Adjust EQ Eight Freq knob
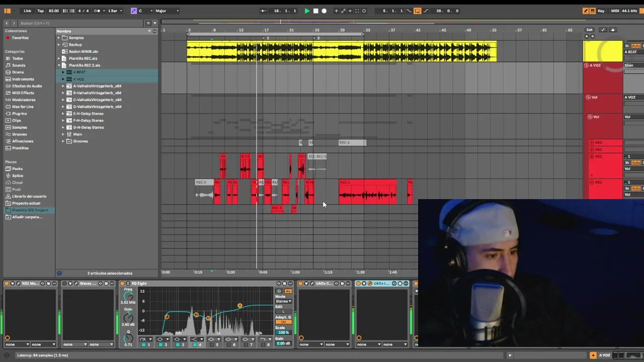 pyautogui.click(x=128, y=296)
